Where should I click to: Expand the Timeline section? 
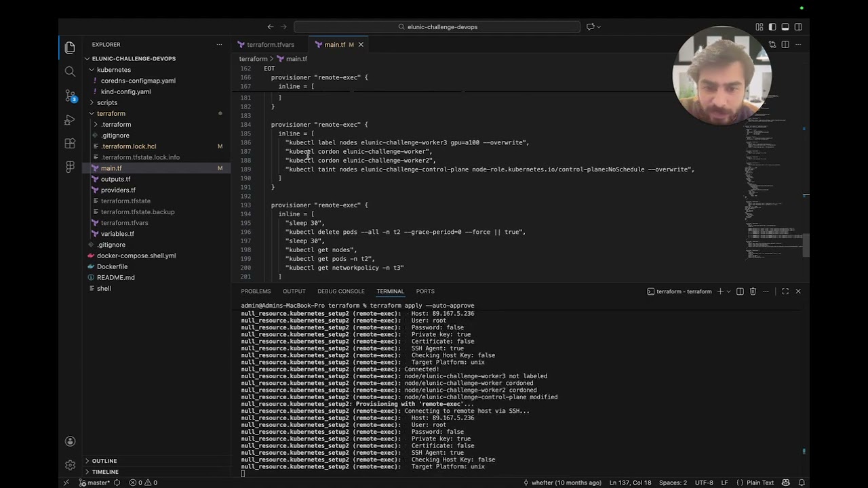(105, 472)
